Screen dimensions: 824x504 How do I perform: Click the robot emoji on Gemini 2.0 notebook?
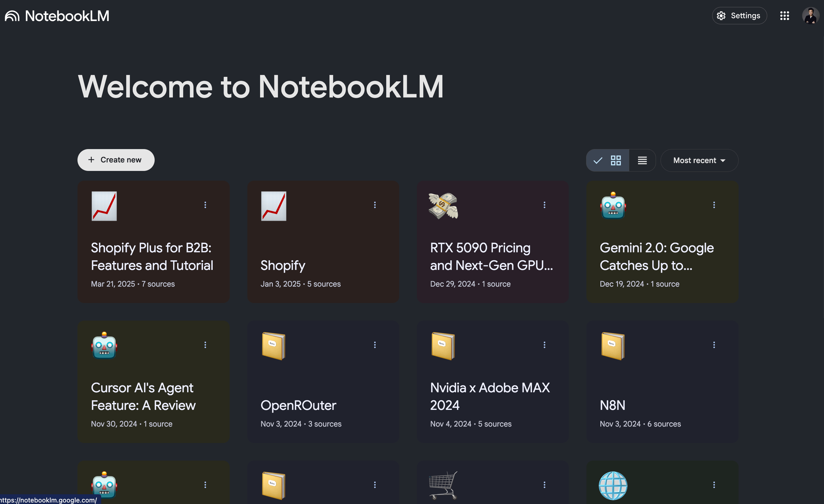(x=613, y=205)
